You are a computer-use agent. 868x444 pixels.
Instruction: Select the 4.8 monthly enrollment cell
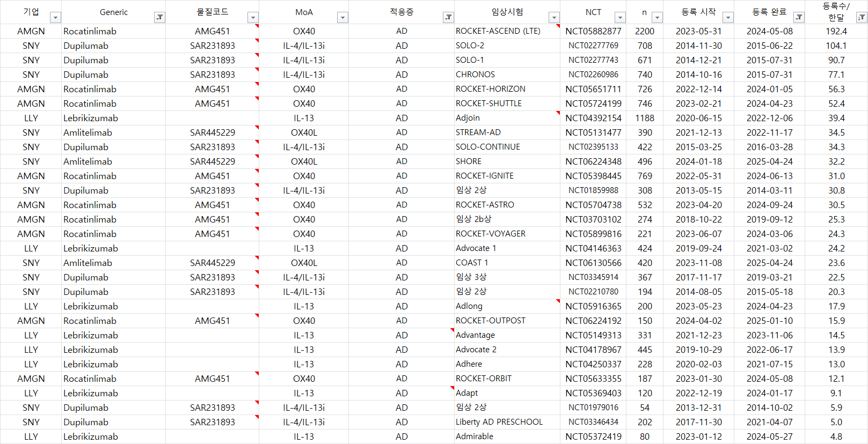tap(836, 436)
